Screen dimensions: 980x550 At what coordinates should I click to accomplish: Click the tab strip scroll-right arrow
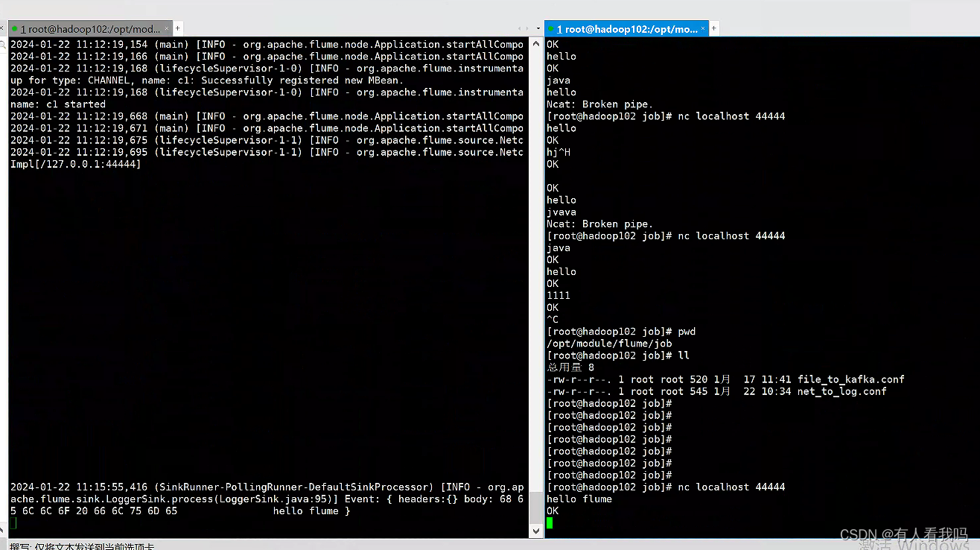click(527, 29)
